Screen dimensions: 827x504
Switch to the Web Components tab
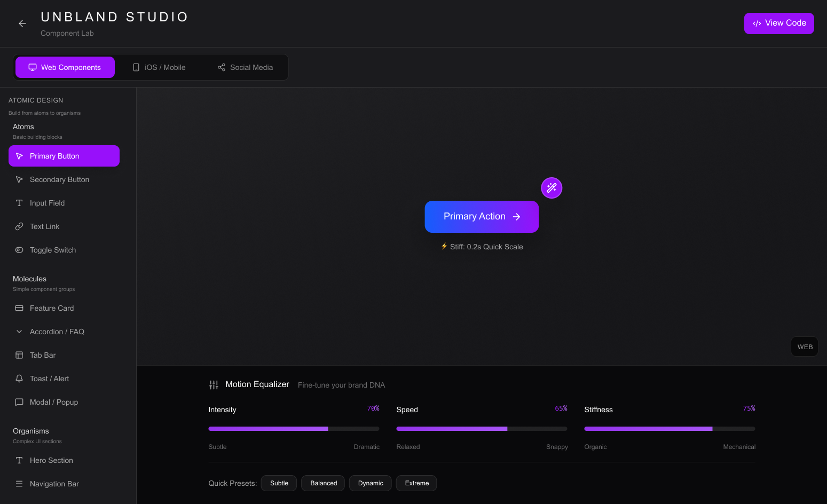click(x=65, y=67)
